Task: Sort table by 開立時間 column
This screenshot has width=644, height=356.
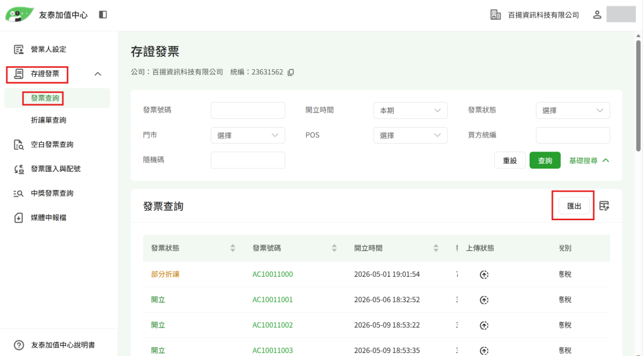Action: pyautogui.click(x=436, y=248)
